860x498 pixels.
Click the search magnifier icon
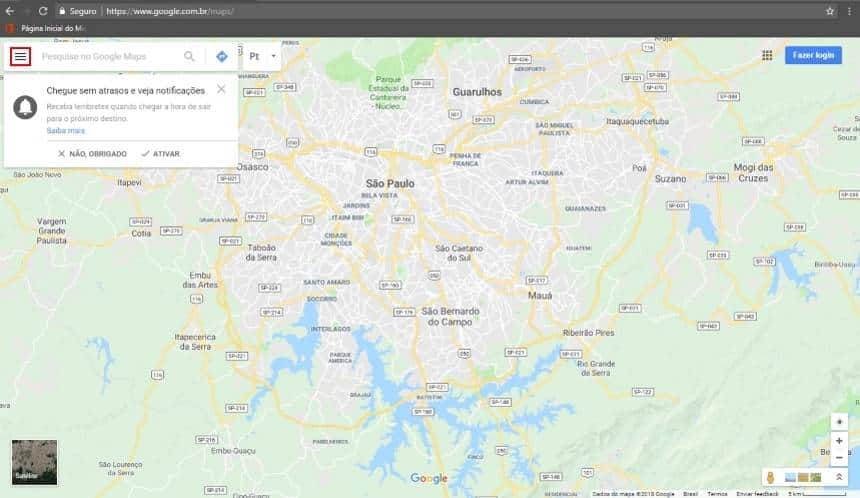(x=189, y=56)
